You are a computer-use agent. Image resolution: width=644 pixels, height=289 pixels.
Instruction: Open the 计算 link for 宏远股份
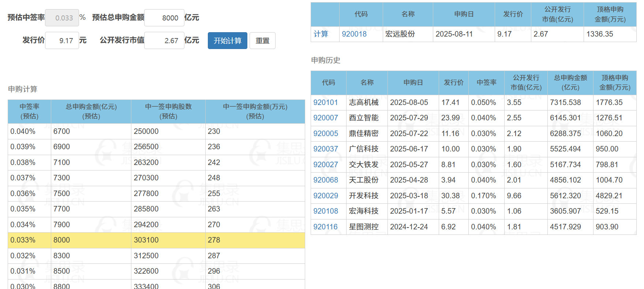coord(321,34)
